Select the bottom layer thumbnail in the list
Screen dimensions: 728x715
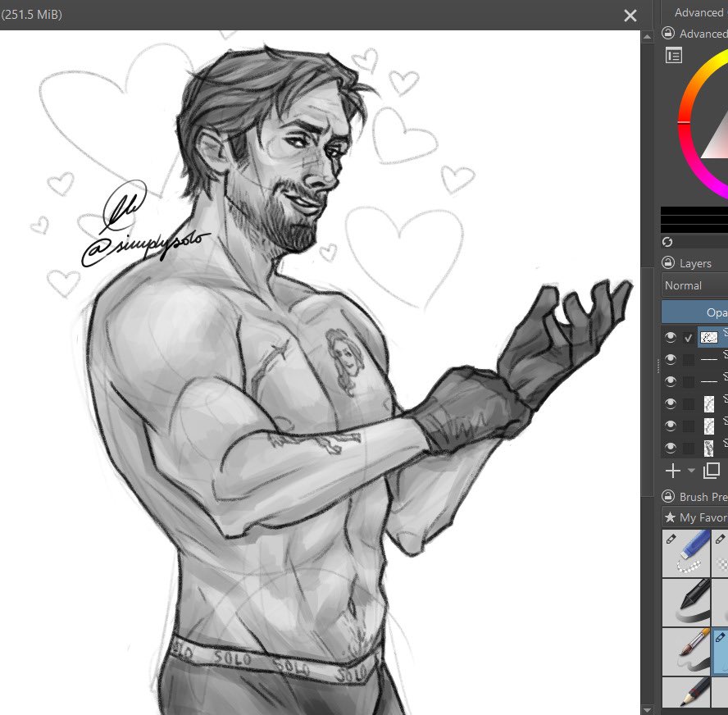pos(709,448)
